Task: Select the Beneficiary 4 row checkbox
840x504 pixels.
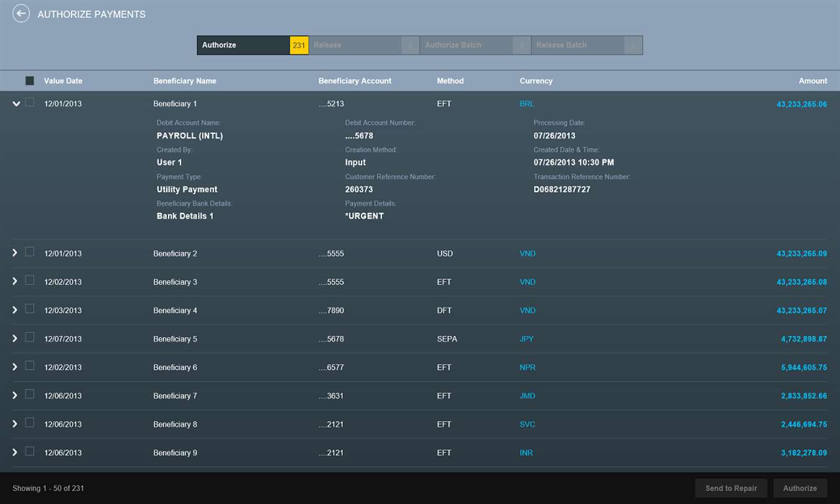Action: click(x=30, y=309)
